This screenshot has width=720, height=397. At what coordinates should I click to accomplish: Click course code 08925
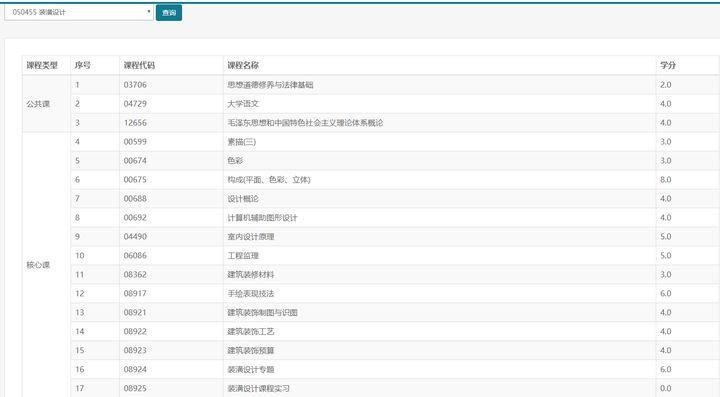coord(135,388)
